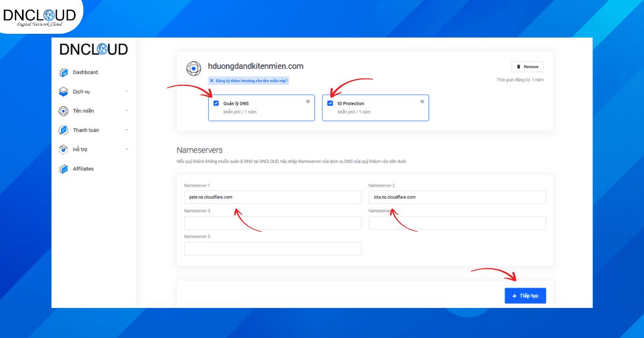644x338 pixels.
Task: Click the Nameserver 2 input field
Action: [457, 197]
